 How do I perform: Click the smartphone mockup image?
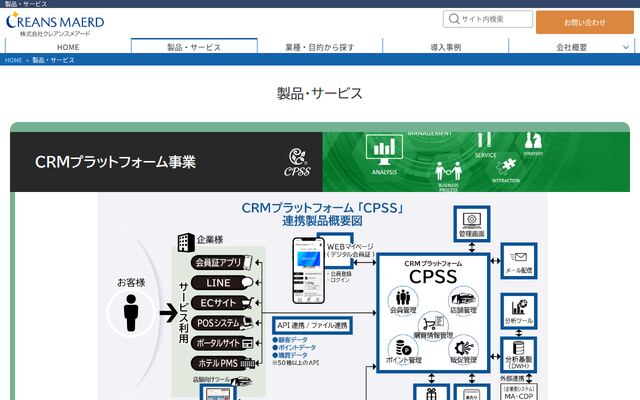coord(308,271)
